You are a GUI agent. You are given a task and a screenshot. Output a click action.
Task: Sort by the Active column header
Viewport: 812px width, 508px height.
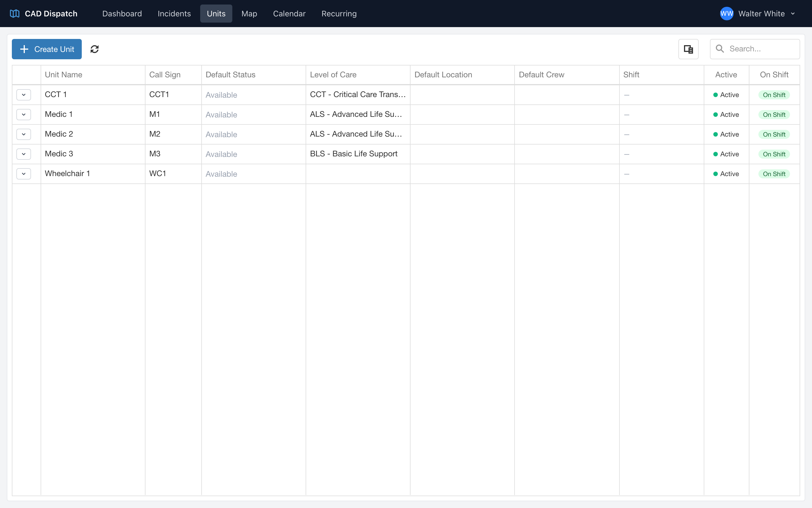[x=726, y=75]
